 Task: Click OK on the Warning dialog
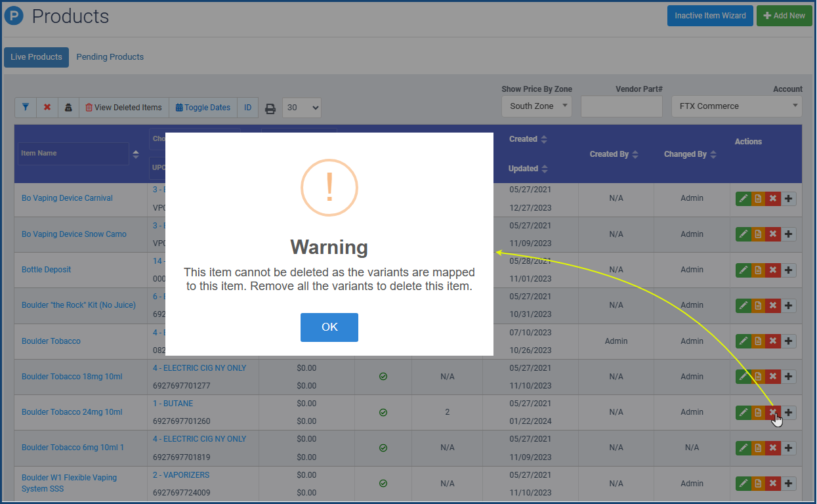click(x=329, y=327)
